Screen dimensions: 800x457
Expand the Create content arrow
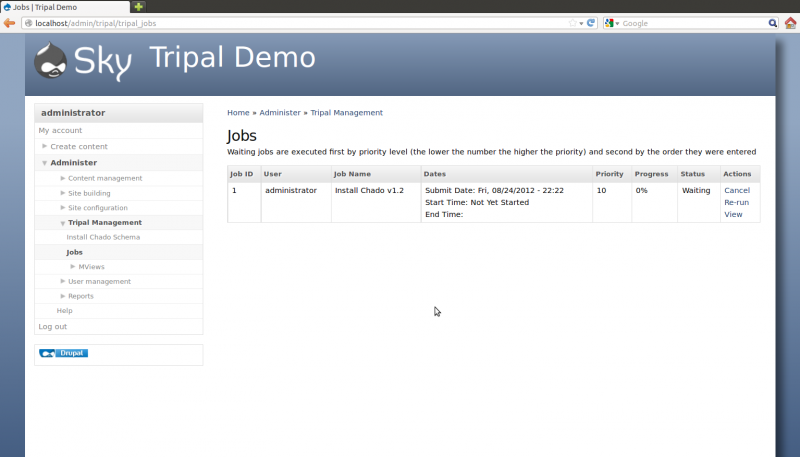click(x=44, y=146)
